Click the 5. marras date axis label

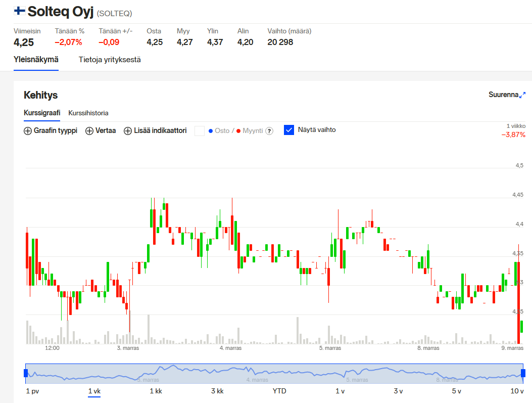pos(330,348)
